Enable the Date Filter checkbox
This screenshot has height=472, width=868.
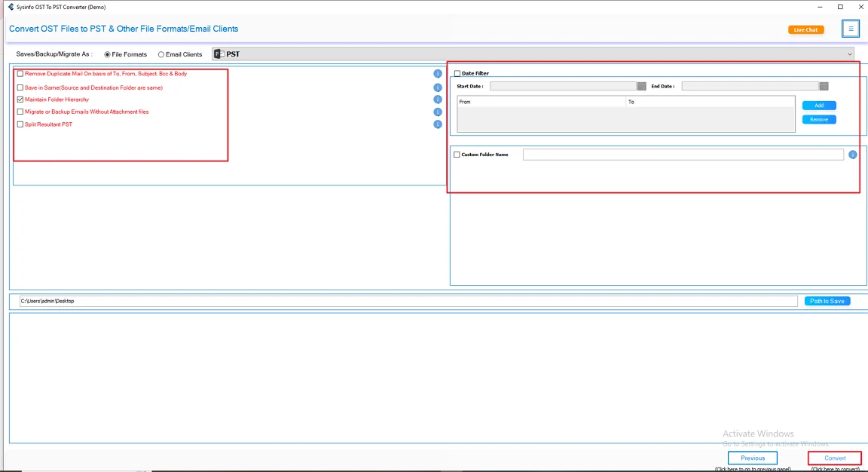click(x=457, y=73)
